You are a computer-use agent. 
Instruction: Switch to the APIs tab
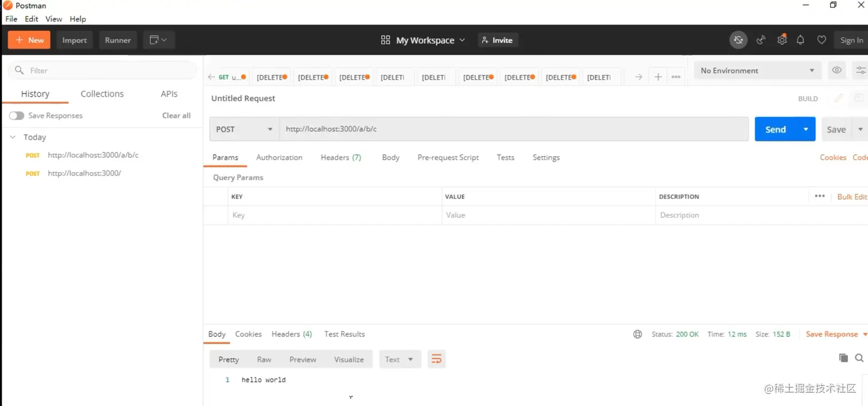pos(169,94)
